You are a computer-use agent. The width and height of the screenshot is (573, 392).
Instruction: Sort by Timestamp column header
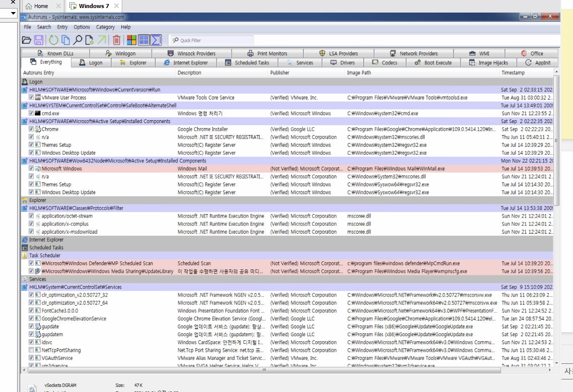click(526, 73)
